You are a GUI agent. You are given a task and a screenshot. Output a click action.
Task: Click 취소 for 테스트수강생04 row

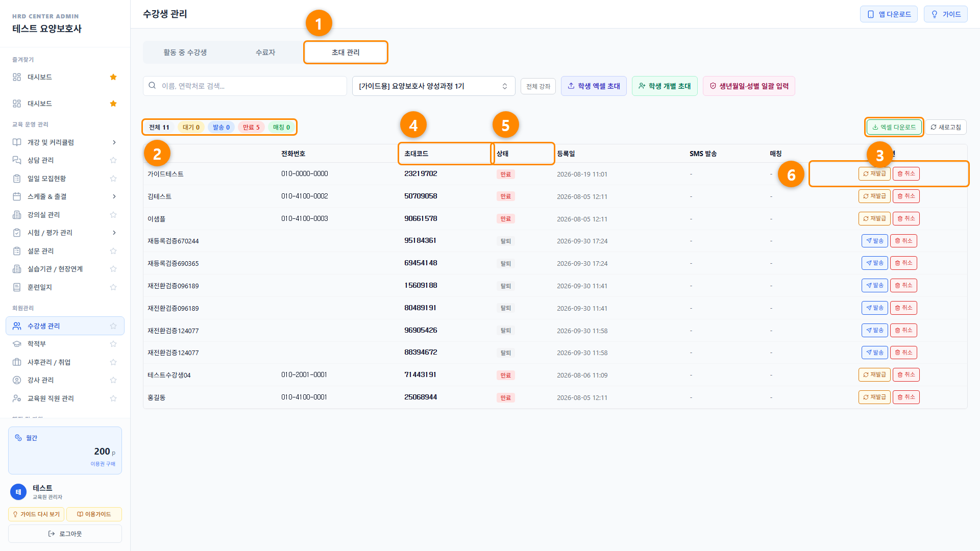906,375
